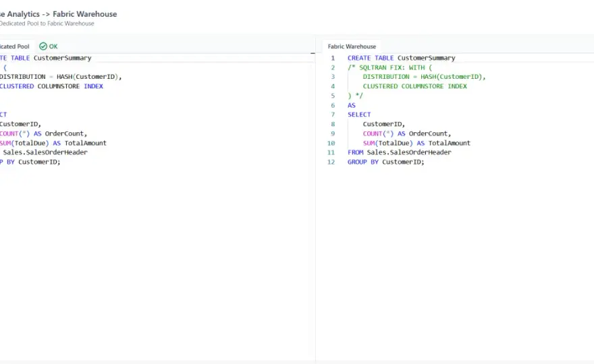Click 'SUM(TotalDue) AS TotalAmount' in Dedicated Pool pane
This screenshot has height=364, width=594.
(x=53, y=143)
